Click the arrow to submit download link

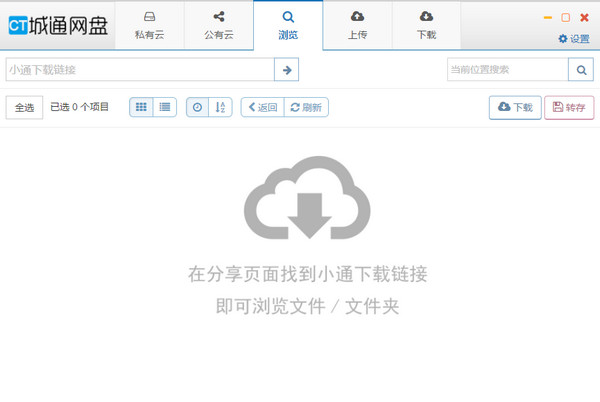click(287, 70)
